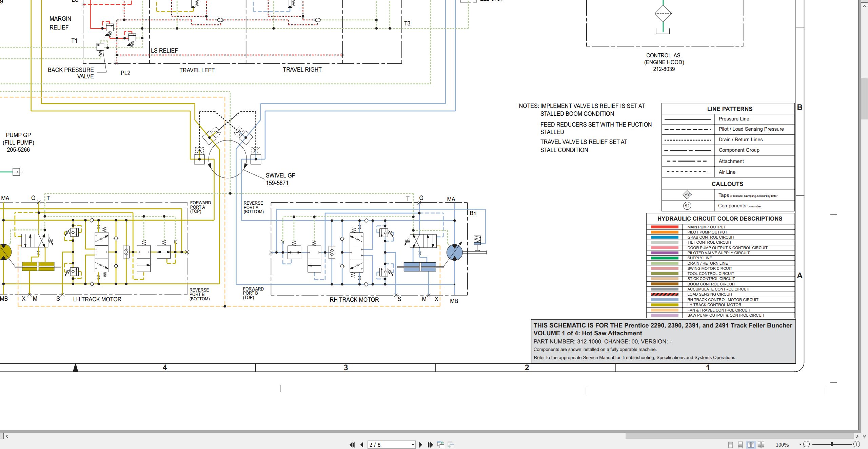Click the TRAVEL RIGHT label

(302, 70)
